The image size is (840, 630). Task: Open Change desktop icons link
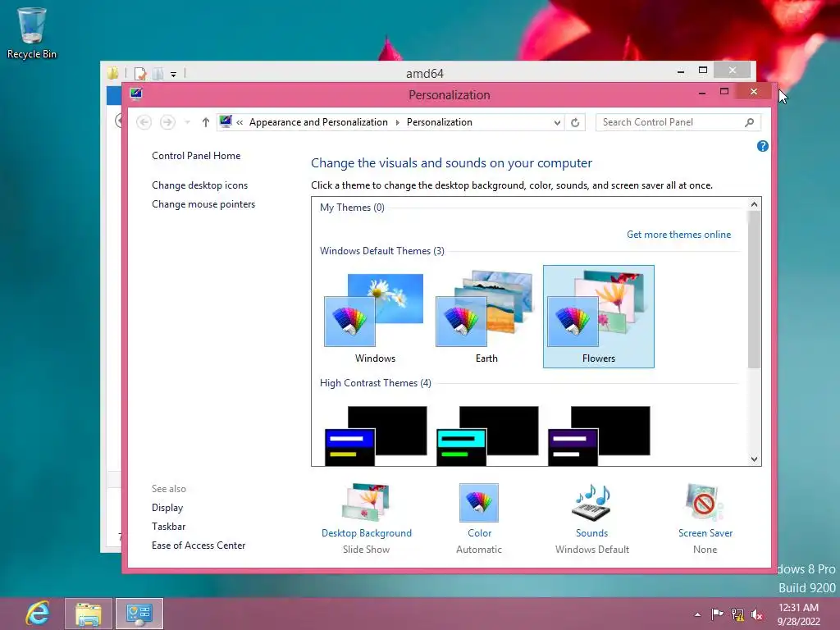(x=200, y=185)
